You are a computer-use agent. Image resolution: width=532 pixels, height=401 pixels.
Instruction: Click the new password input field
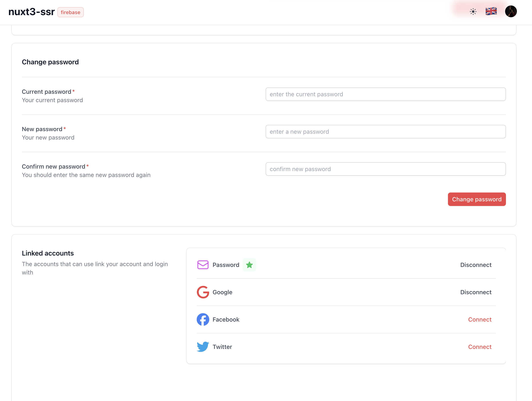386,131
